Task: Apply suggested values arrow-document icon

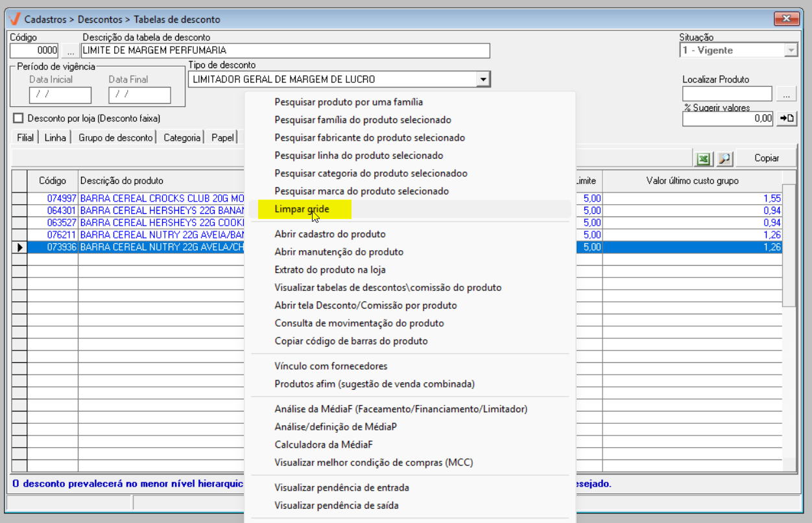Action: [x=787, y=118]
